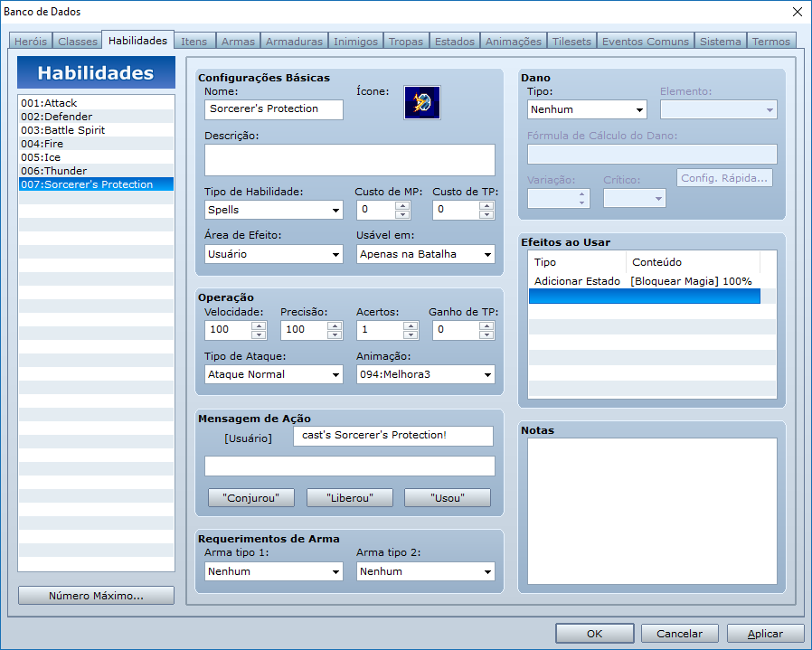Click inside the Notas text area

(652, 511)
